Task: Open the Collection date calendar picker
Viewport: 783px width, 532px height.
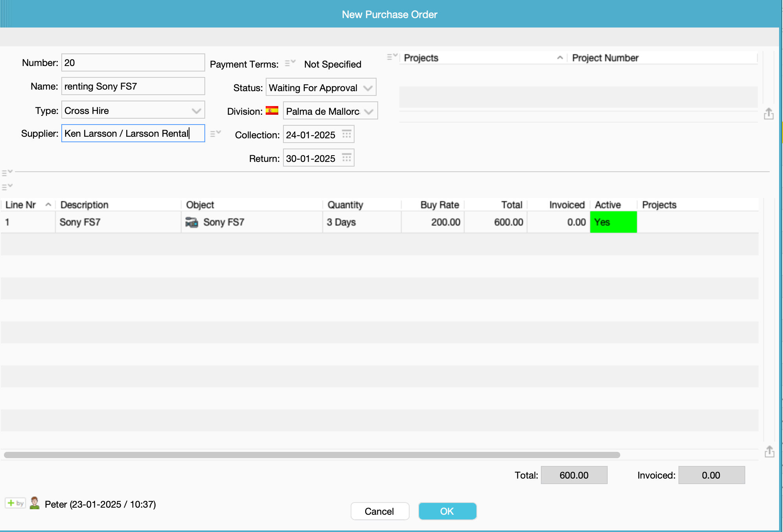Action: coord(346,134)
